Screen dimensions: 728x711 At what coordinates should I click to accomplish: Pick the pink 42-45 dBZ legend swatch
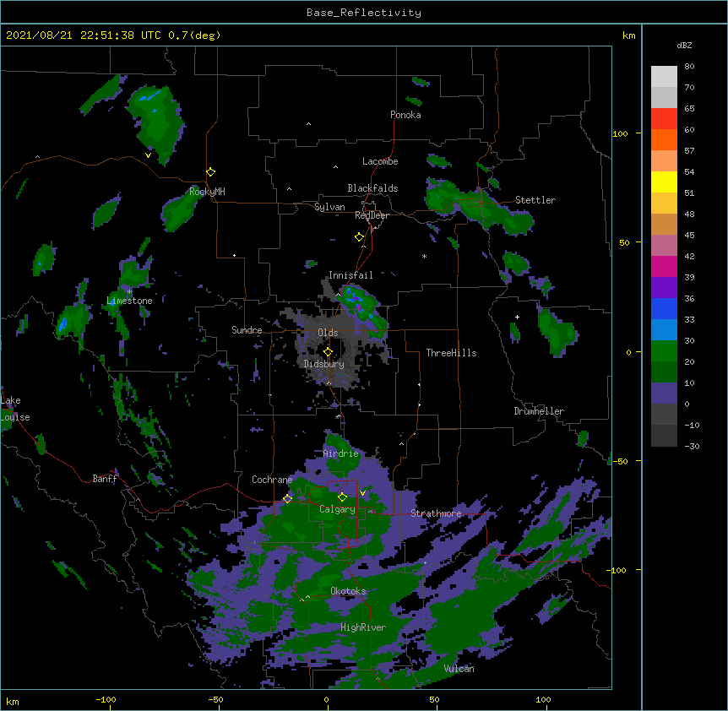[x=664, y=245]
